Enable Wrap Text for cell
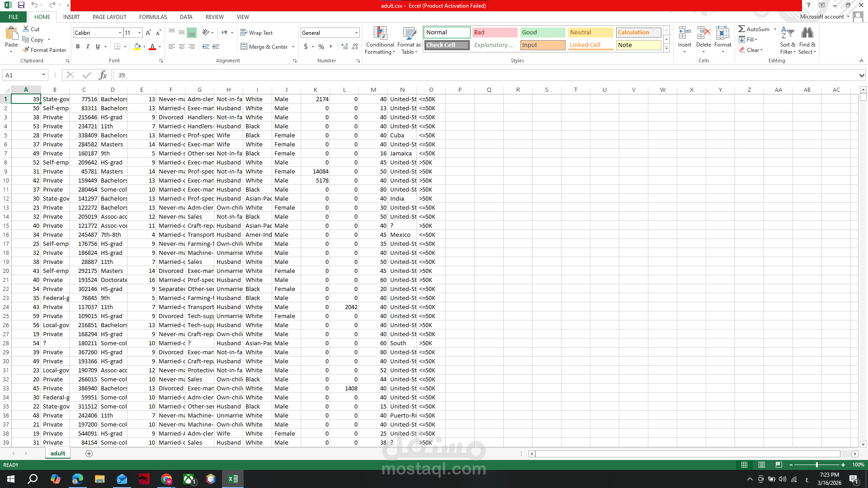Screen dimensions: 868x488 [x=256, y=33]
